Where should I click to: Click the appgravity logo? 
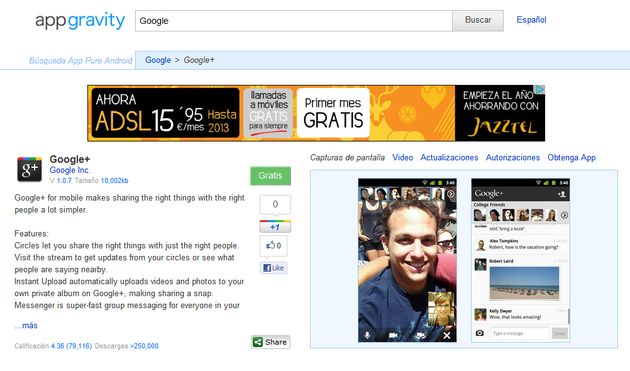pos(80,21)
